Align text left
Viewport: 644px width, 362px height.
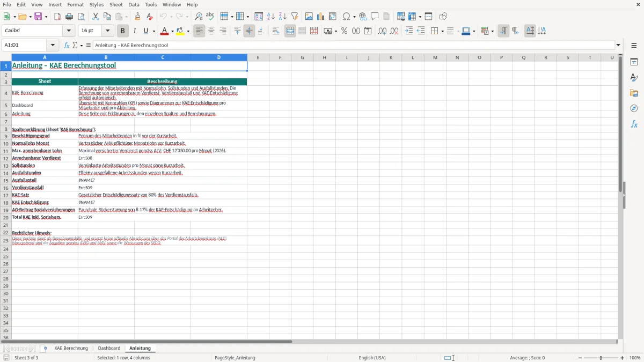[200, 31]
